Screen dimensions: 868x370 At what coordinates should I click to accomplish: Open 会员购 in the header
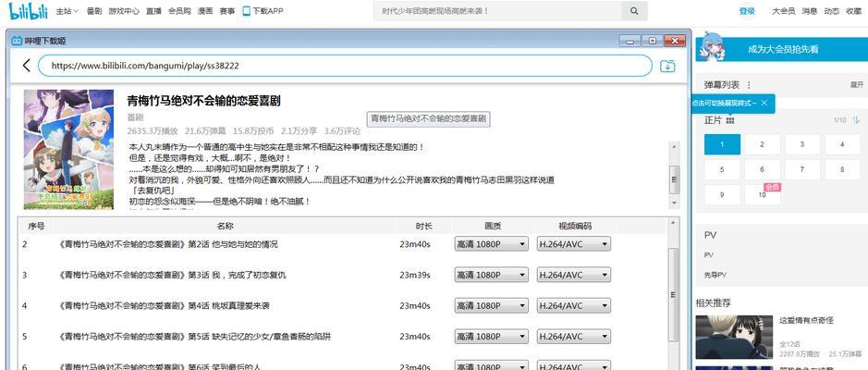pyautogui.click(x=179, y=10)
